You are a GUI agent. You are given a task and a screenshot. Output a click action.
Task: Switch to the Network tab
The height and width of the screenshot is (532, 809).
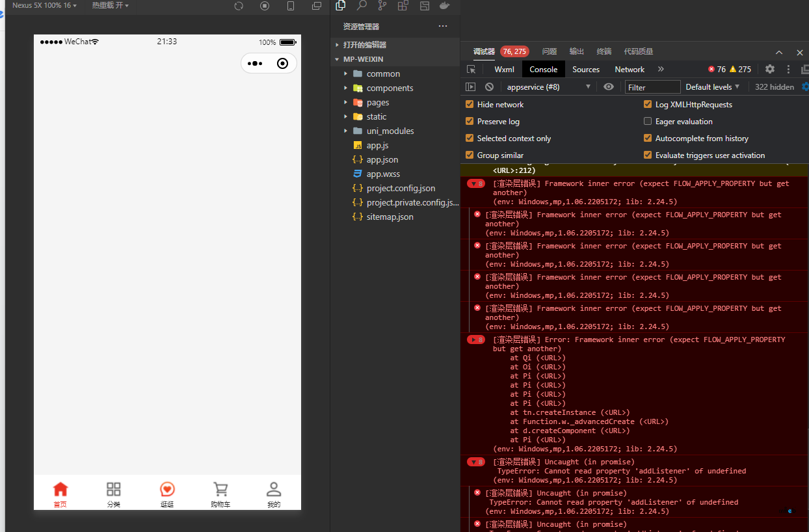(x=630, y=69)
